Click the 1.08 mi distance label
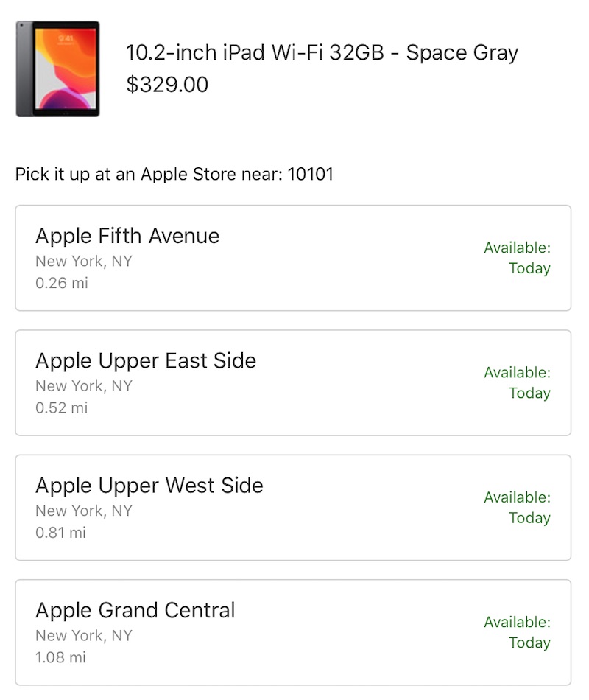The width and height of the screenshot is (589, 700). pyautogui.click(x=61, y=657)
